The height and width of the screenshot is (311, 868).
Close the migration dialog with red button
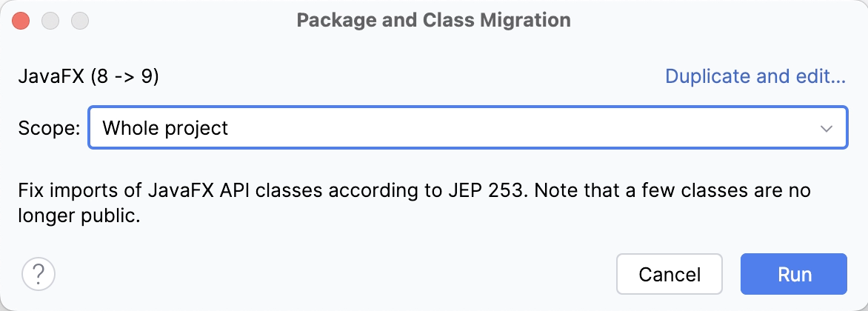click(21, 20)
